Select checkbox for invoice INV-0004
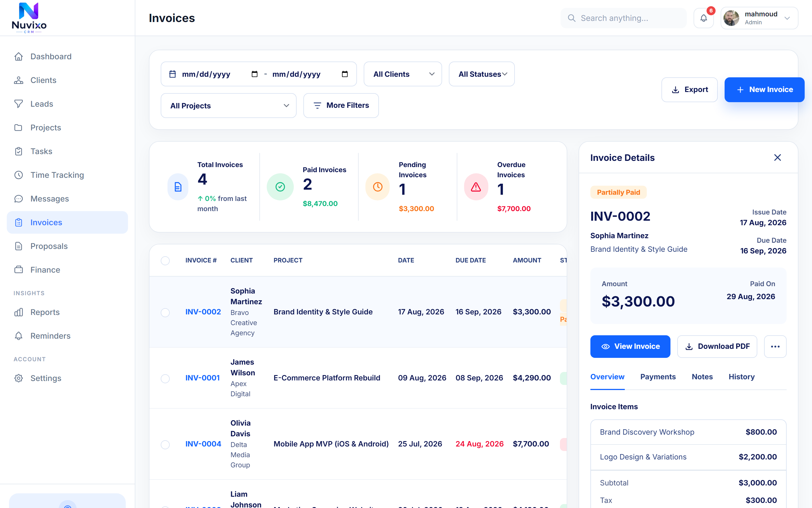This screenshot has width=812, height=508. tap(165, 445)
